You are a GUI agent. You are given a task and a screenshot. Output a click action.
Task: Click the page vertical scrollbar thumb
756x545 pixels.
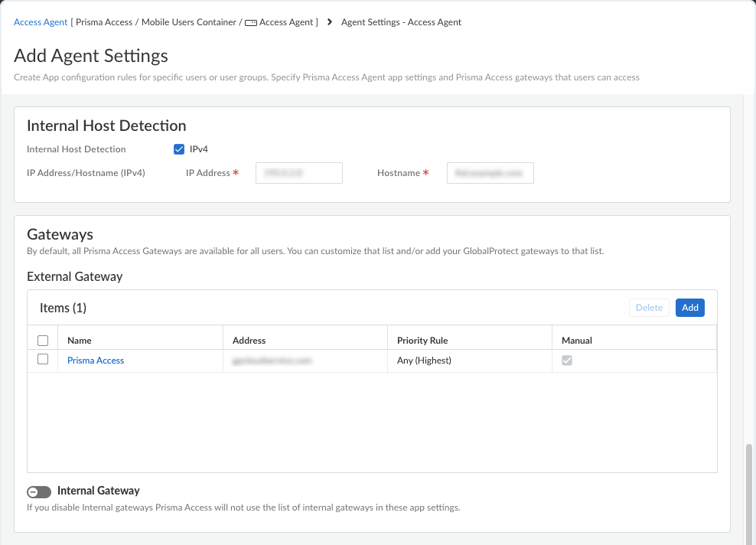click(x=749, y=494)
